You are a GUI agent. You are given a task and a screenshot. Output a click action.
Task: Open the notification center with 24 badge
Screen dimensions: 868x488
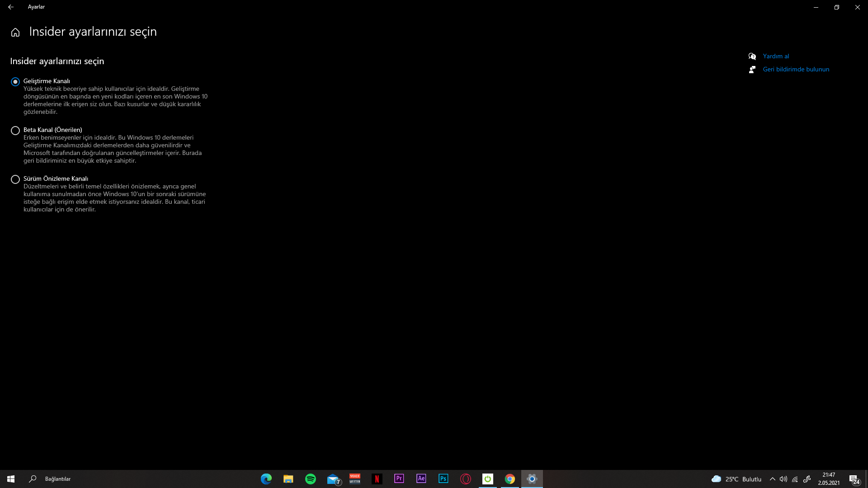pos(854,479)
